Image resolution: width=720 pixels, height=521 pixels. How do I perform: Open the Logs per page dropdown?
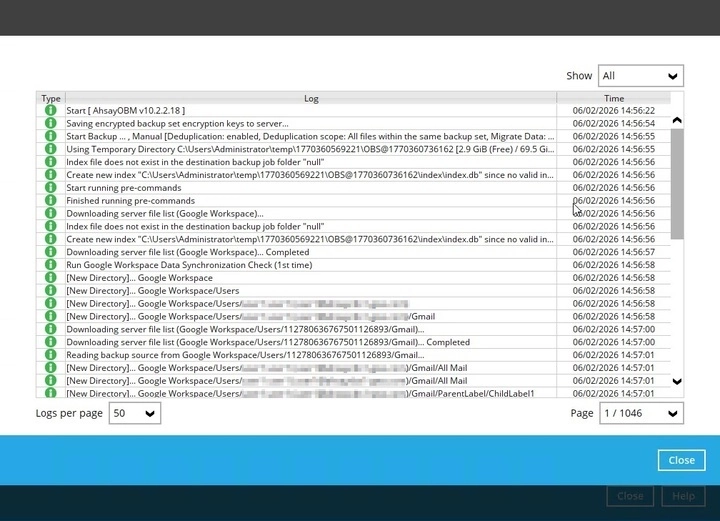click(135, 413)
